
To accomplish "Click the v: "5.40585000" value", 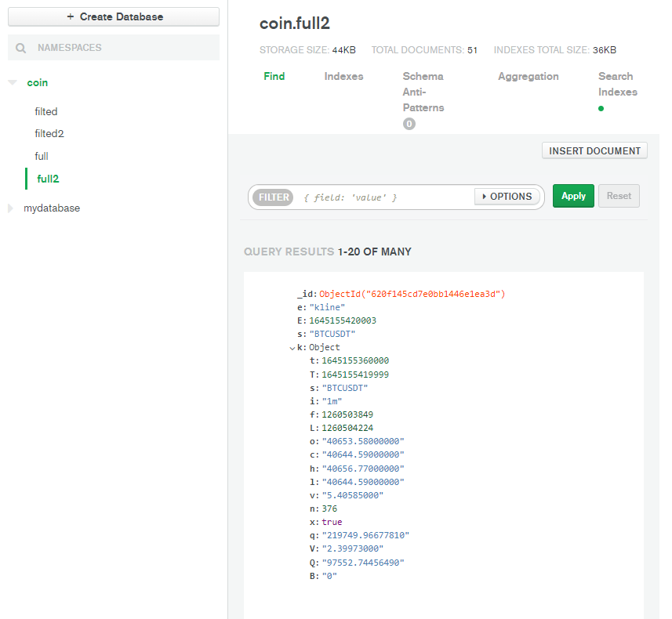I will tap(353, 495).
